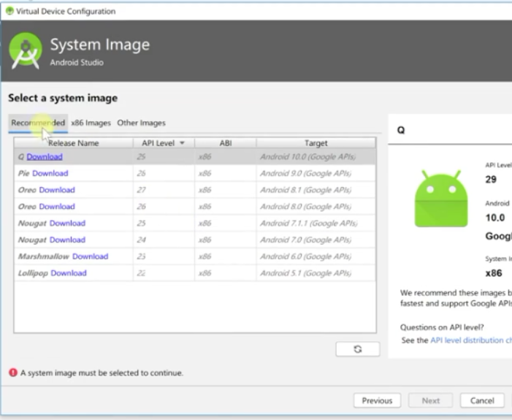Download the Oreo Android 8.1 image

coord(57,190)
